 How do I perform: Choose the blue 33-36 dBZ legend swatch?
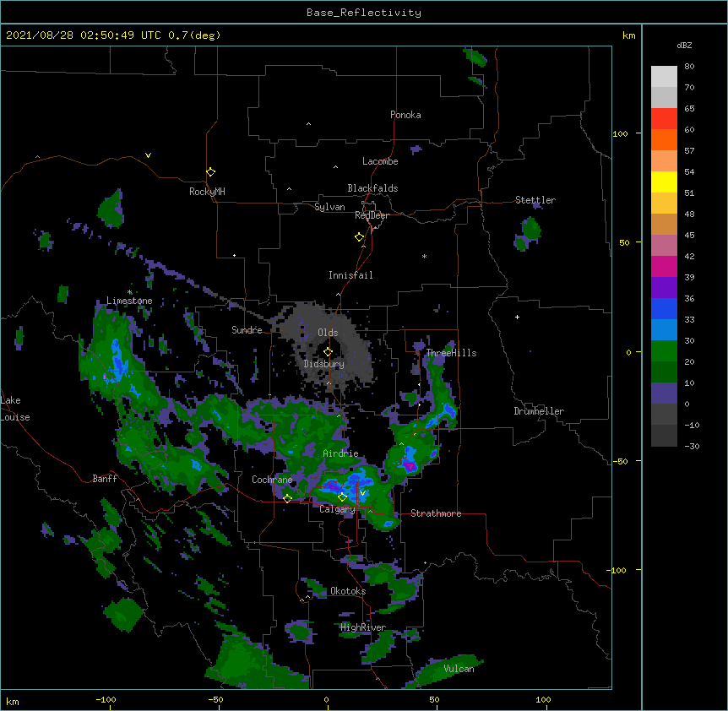pos(664,308)
